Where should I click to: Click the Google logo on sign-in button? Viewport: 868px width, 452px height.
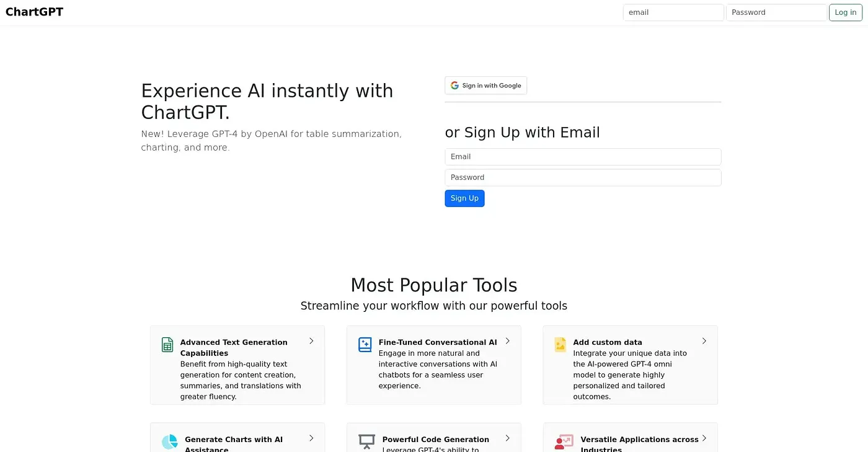pos(454,86)
